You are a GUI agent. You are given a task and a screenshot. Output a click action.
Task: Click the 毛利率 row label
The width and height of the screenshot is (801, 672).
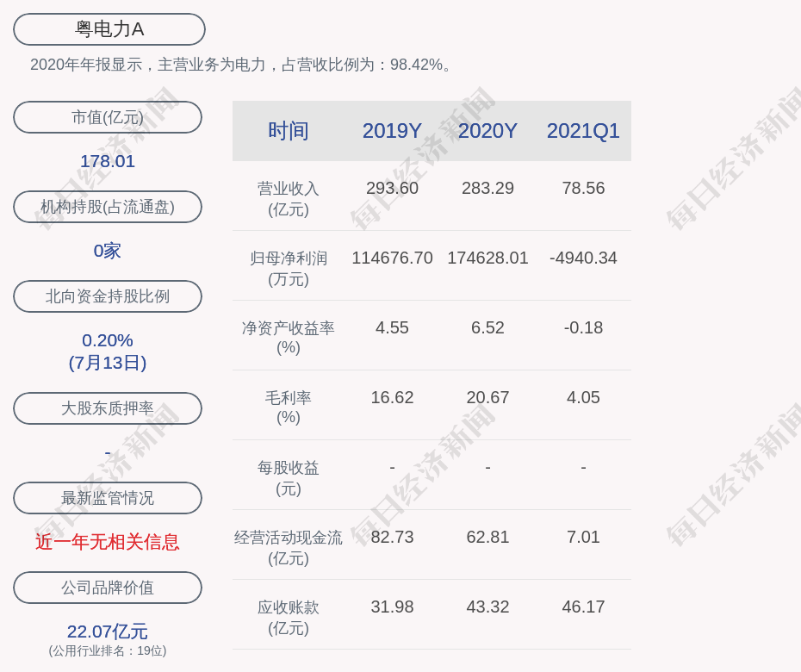[x=289, y=407]
